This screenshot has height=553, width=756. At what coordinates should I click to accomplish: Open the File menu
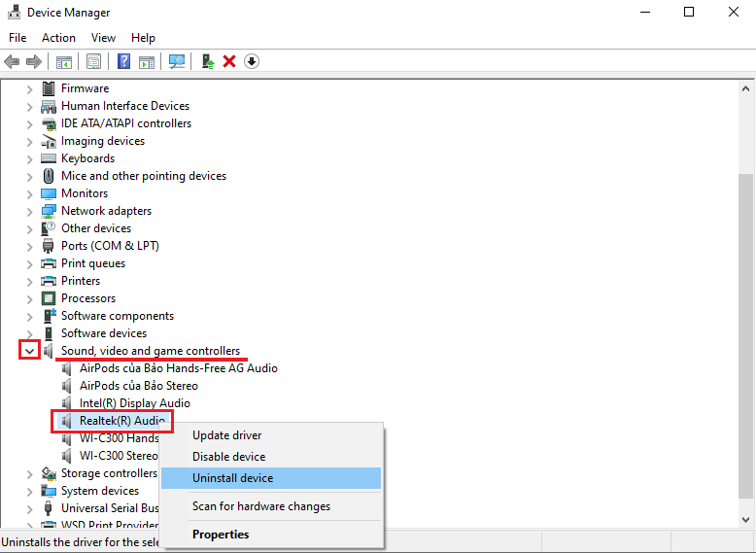(17, 38)
